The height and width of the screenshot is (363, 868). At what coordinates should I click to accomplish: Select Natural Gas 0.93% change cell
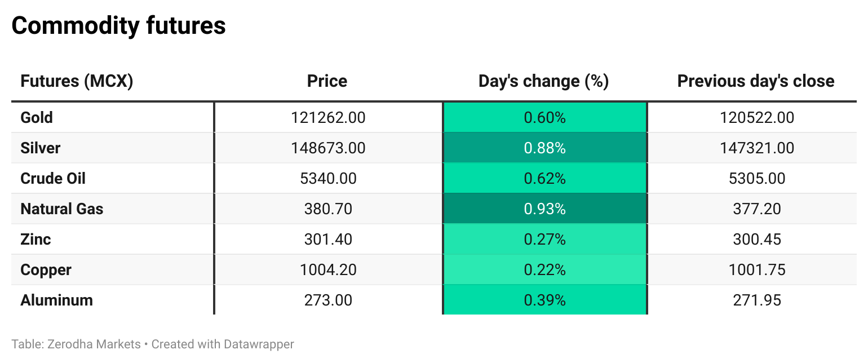tap(544, 209)
